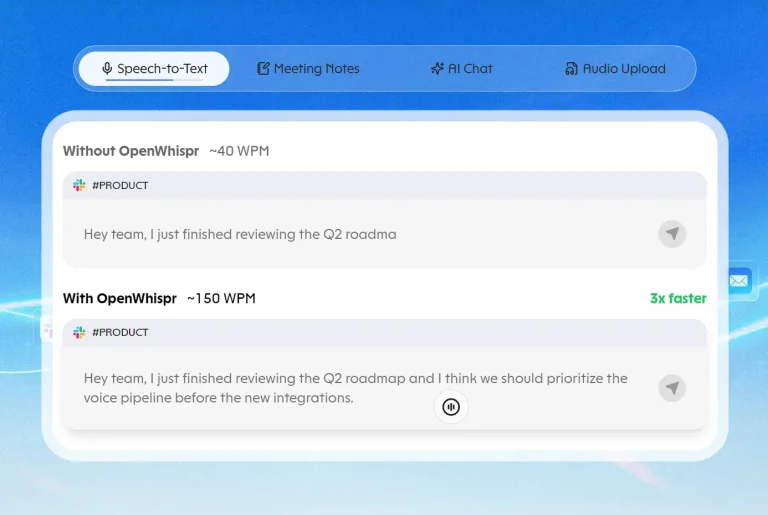The image size is (768, 515).
Task: Open the AI Chat tab
Action: point(461,69)
